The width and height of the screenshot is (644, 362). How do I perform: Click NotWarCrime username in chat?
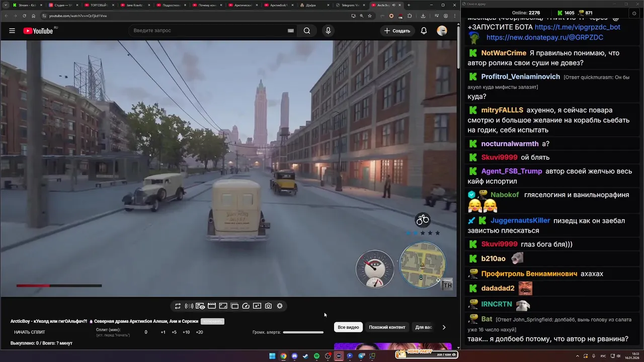tap(504, 53)
